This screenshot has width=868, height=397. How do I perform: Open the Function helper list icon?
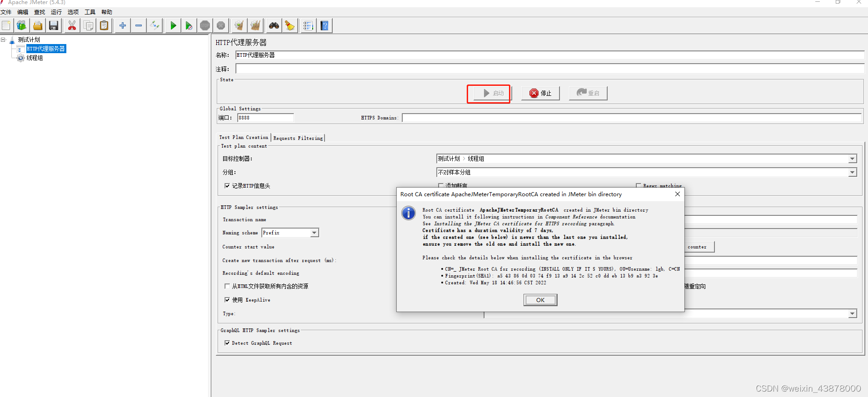(x=308, y=25)
